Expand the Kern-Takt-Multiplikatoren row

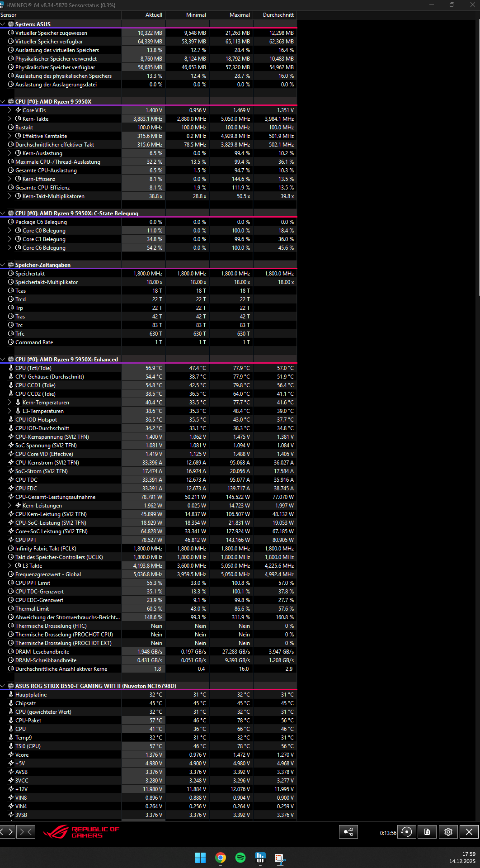[10, 196]
